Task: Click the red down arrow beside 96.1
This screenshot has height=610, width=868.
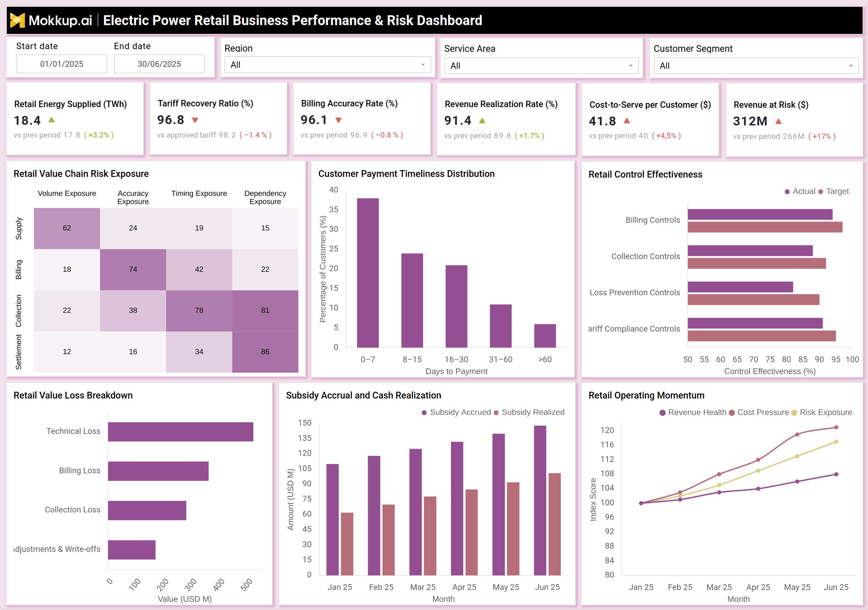Action: [x=338, y=120]
